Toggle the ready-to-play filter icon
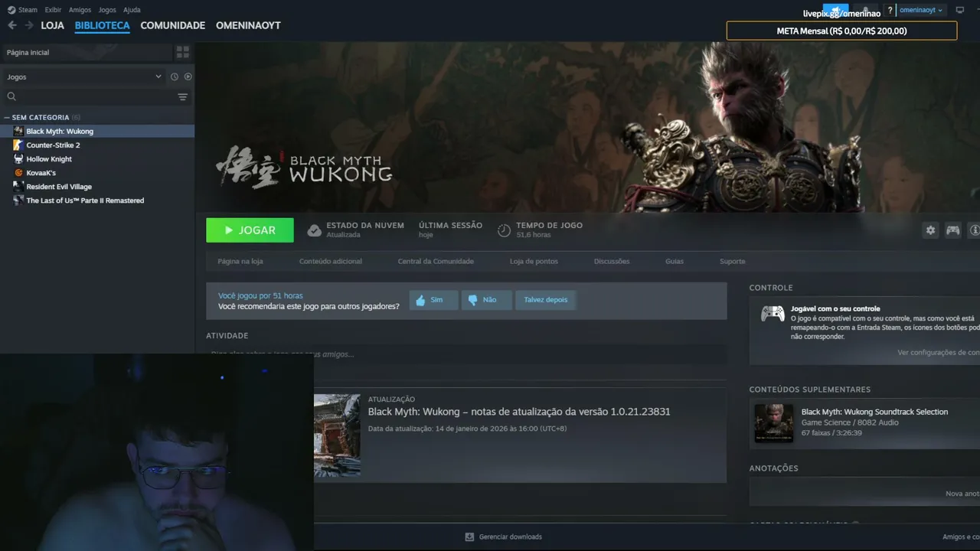This screenshot has height=551, width=980. [188, 77]
